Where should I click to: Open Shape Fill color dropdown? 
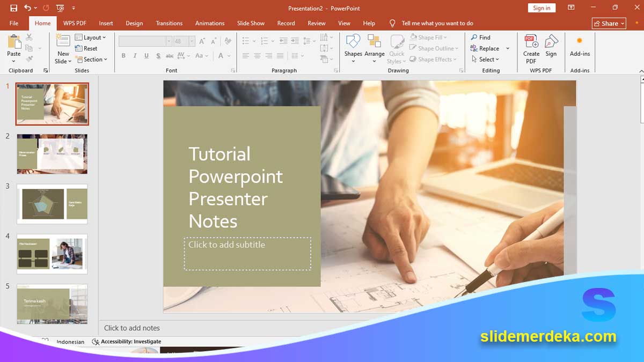pos(428,38)
